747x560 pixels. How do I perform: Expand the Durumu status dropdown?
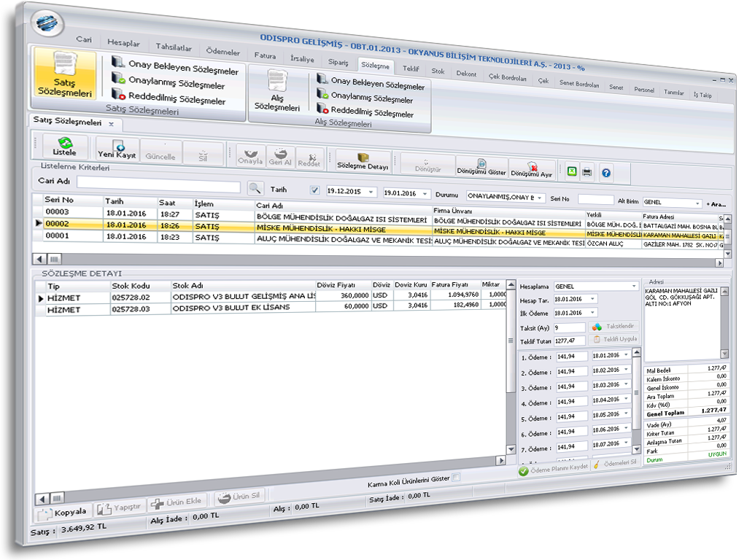click(x=541, y=198)
